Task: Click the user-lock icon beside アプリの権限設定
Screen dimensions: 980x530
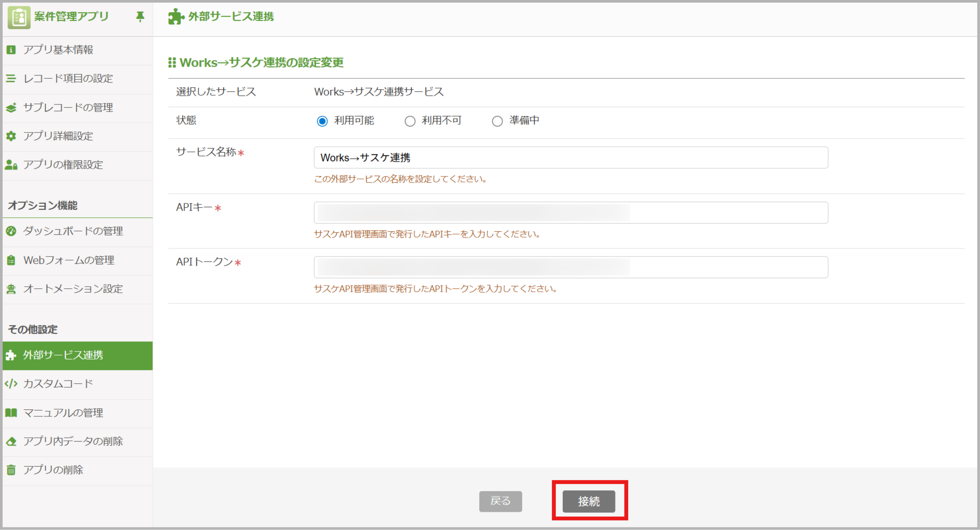Action: (11, 165)
